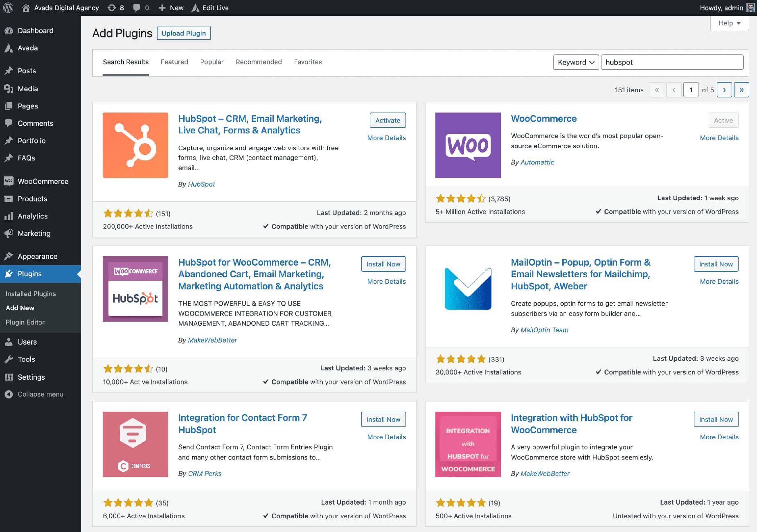Click the Analytics bar chart icon
Screen dimensions: 757x532
click(x=9, y=216)
